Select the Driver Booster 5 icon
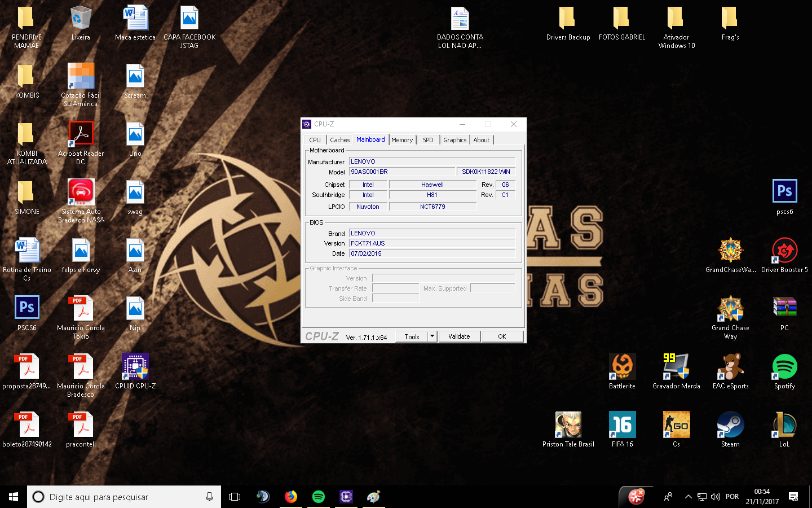812x508 pixels. tap(784, 256)
